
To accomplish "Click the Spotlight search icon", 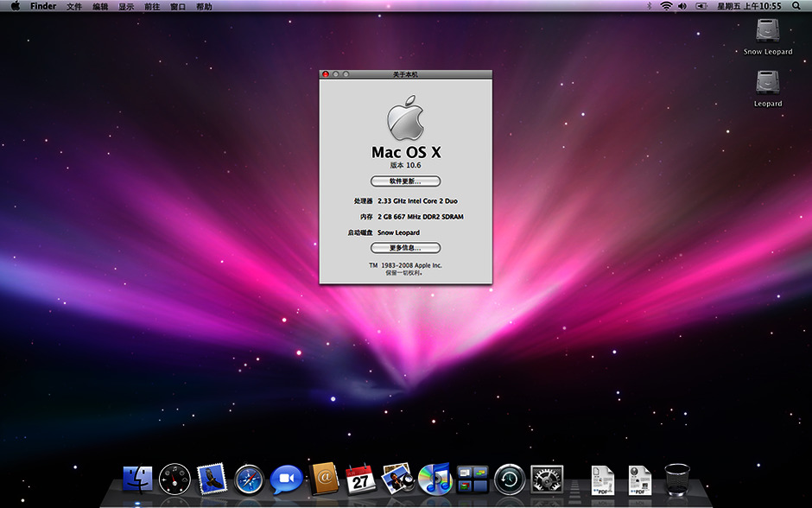I will click(x=796, y=6).
